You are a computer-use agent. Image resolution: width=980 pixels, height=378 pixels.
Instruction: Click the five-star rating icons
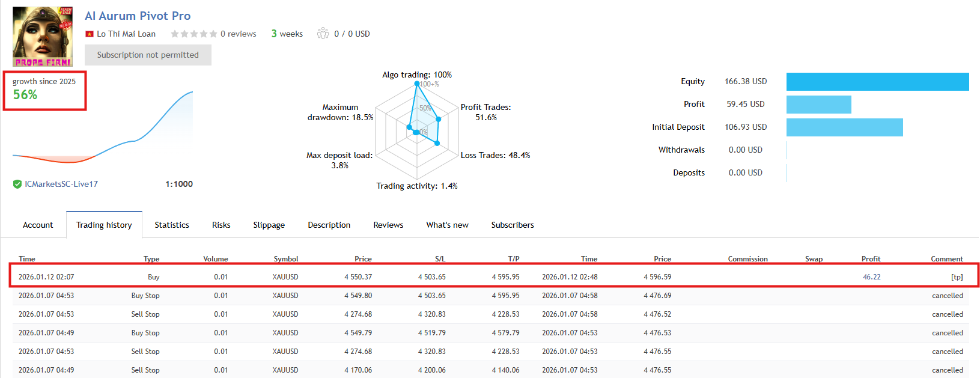(193, 34)
